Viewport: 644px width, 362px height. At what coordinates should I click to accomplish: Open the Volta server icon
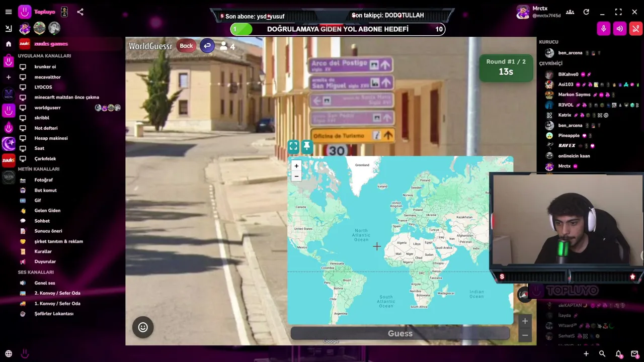(x=9, y=94)
